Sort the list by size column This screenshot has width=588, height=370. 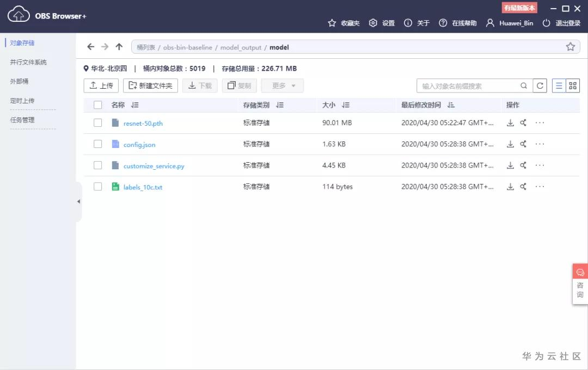(x=345, y=105)
